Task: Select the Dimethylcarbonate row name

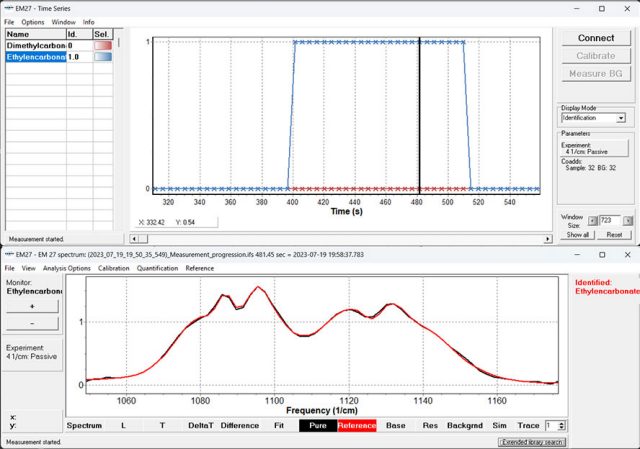Action: [x=36, y=45]
